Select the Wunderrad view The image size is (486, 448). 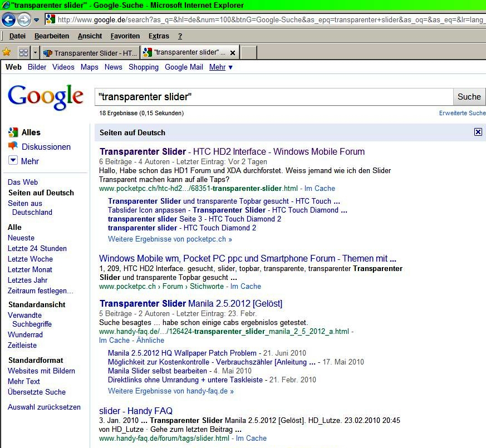(x=26, y=334)
